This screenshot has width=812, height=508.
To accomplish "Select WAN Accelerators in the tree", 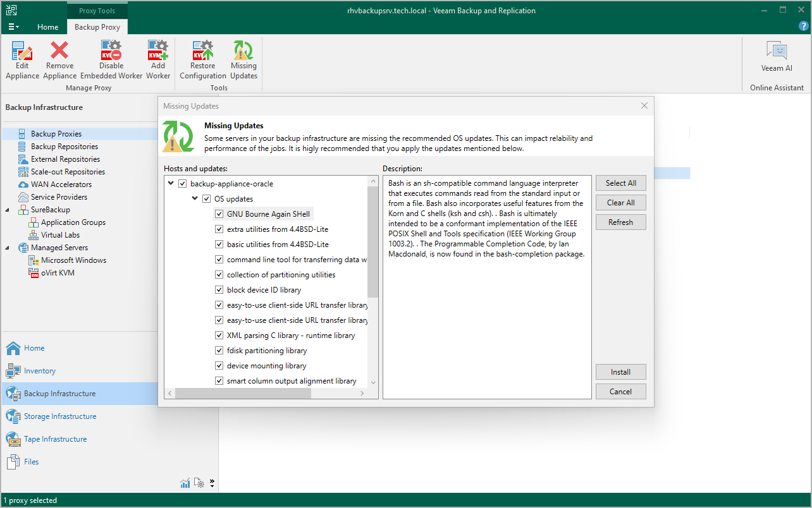I will (x=61, y=184).
